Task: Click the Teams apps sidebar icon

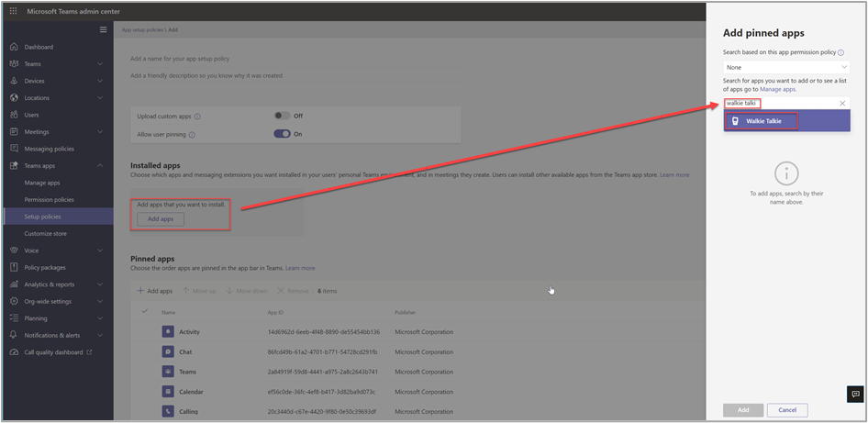Action: [x=14, y=165]
